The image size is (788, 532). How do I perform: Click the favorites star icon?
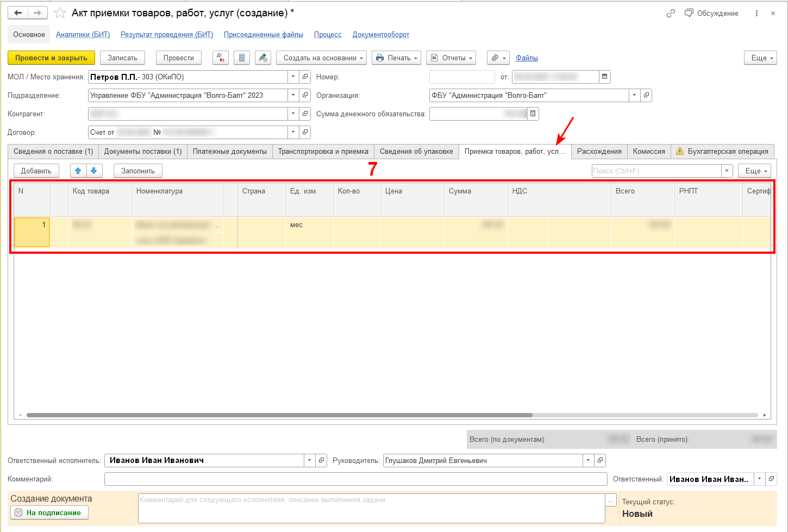60,13
